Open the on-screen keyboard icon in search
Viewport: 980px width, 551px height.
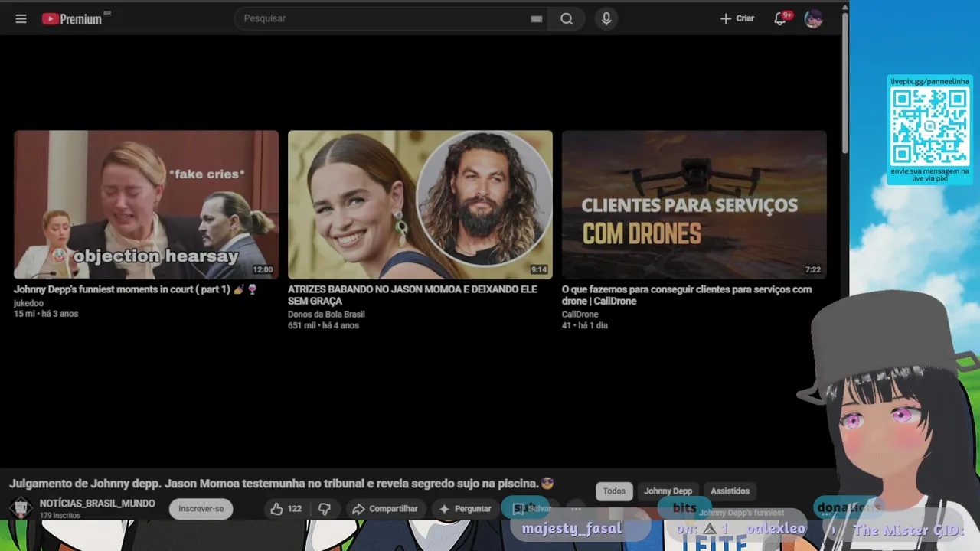(x=537, y=19)
